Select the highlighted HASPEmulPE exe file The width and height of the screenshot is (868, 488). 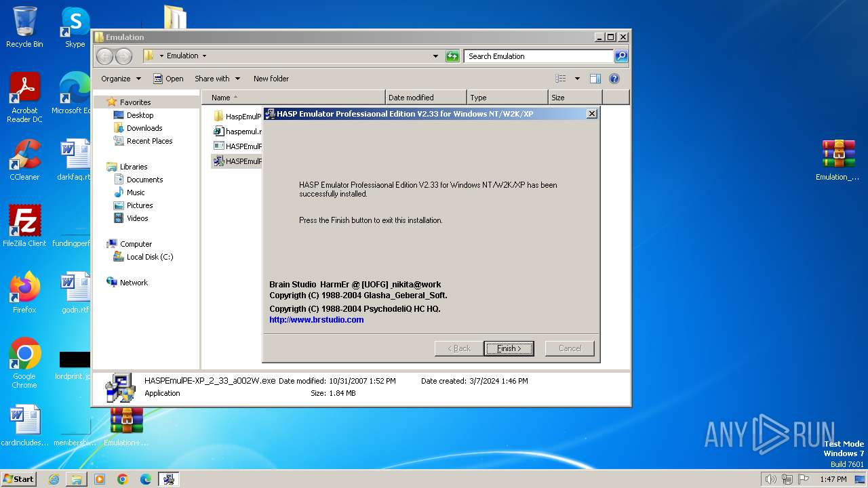237,161
